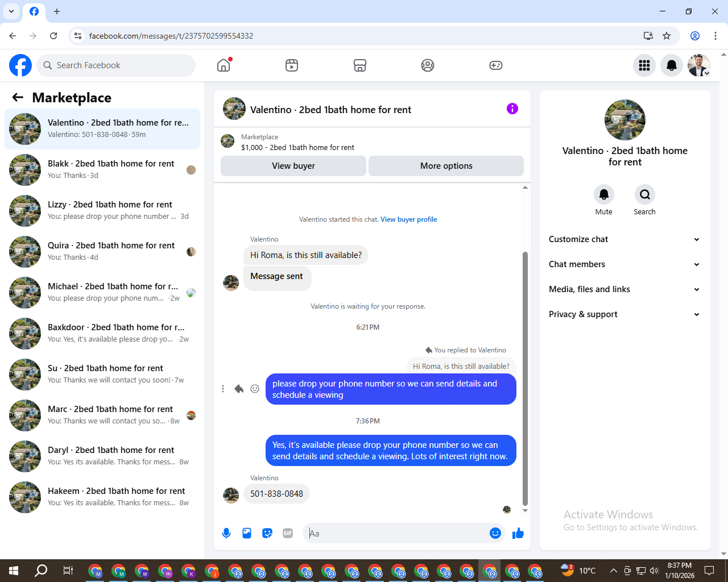Search in conversation magnifier icon
The height and width of the screenshot is (582, 728).
pos(645,194)
